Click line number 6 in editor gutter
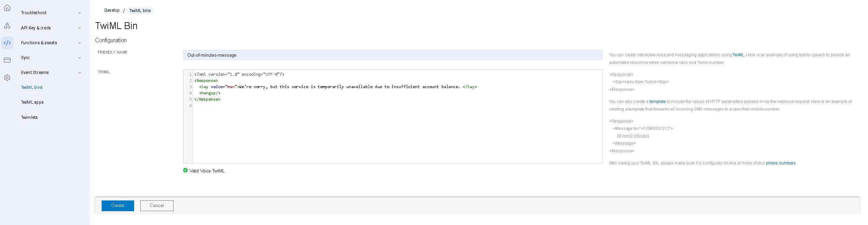The height and width of the screenshot is (225, 868). pyautogui.click(x=190, y=105)
